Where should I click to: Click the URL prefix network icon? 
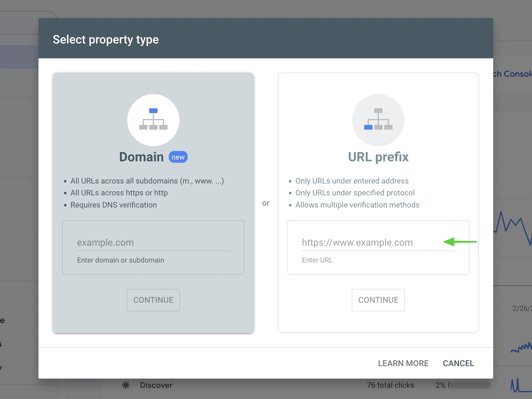[378, 120]
